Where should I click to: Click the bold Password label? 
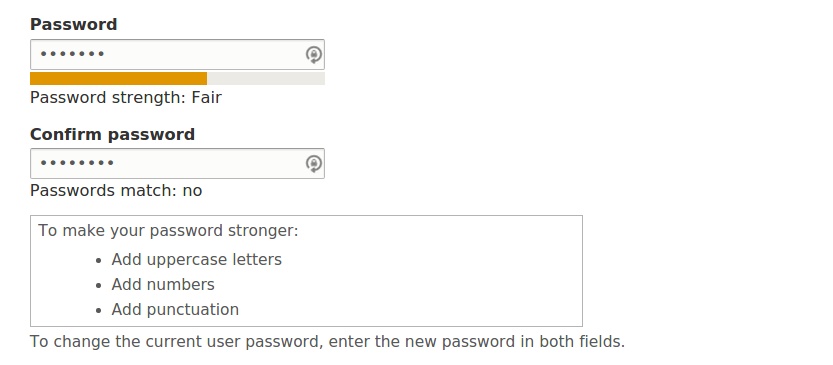click(x=73, y=24)
